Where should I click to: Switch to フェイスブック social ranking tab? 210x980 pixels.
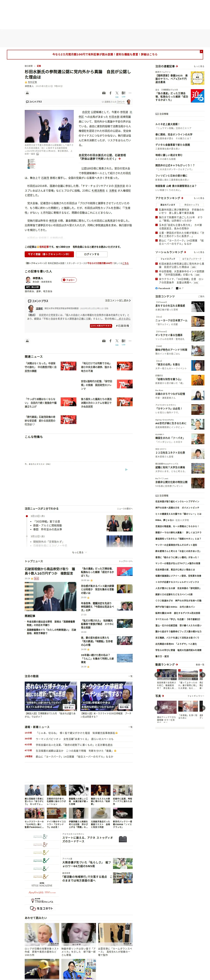(x=168, y=259)
